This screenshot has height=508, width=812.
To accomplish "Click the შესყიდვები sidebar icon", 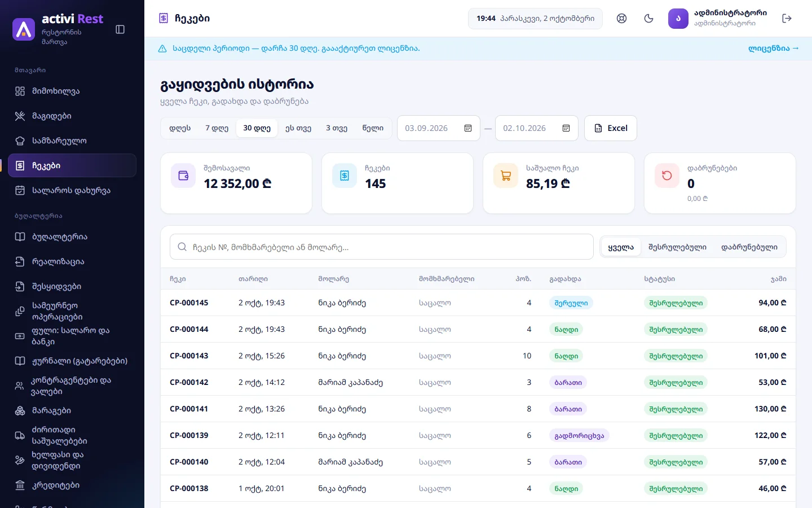I will click(20, 286).
